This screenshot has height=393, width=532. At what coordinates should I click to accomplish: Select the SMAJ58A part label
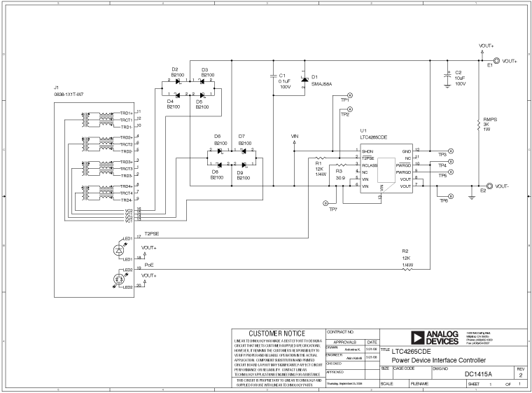tap(321, 84)
